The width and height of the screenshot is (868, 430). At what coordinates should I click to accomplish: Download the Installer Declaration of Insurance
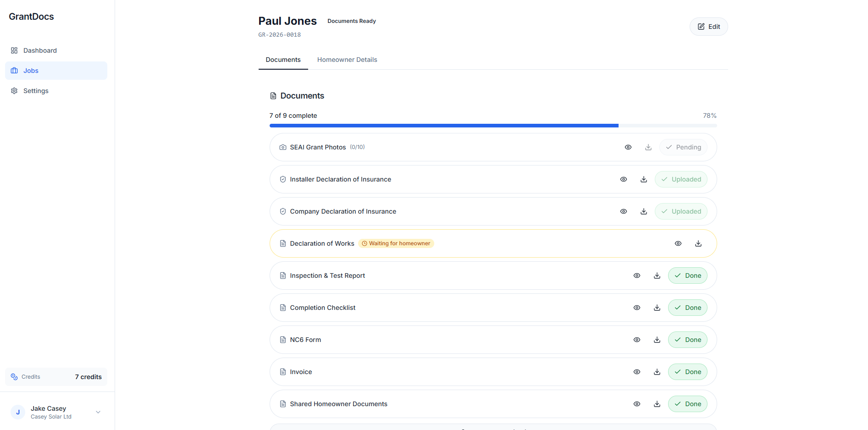pyautogui.click(x=644, y=179)
